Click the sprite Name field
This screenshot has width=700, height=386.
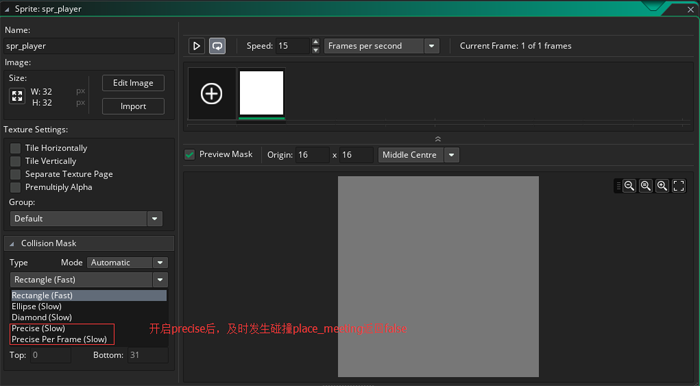click(x=89, y=46)
